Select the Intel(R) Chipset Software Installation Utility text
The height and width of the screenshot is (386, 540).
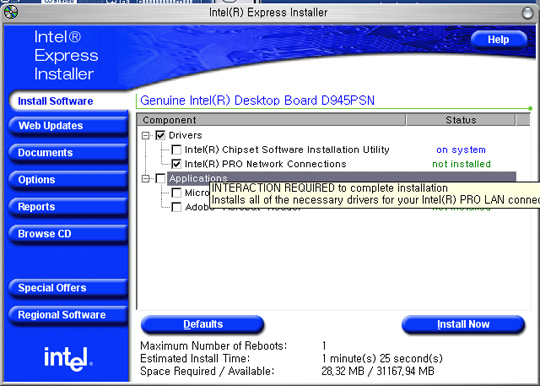click(287, 150)
